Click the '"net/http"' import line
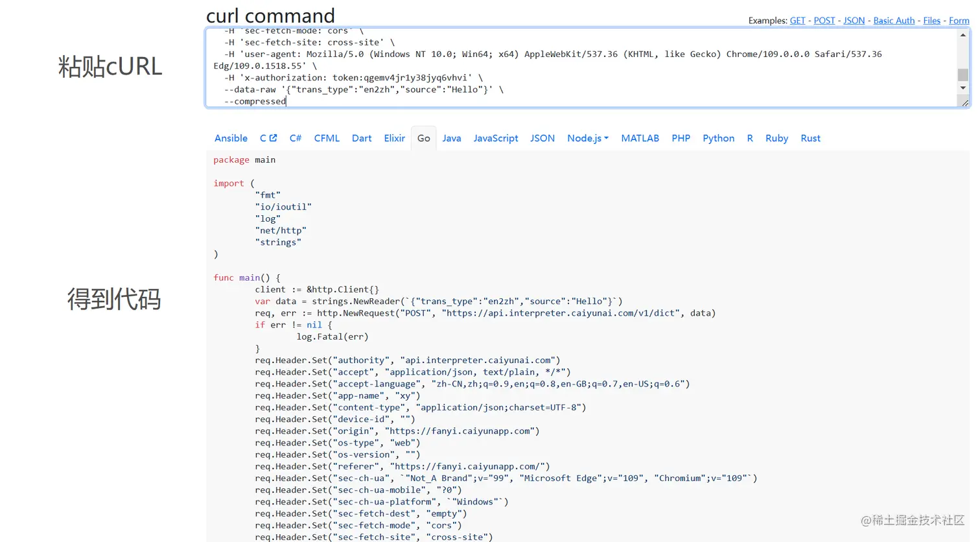 pyautogui.click(x=281, y=230)
